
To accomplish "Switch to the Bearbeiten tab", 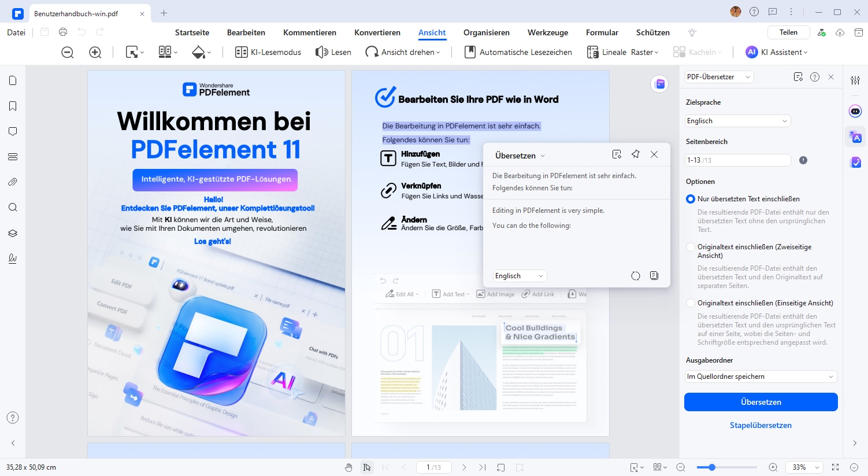I will 246,32.
